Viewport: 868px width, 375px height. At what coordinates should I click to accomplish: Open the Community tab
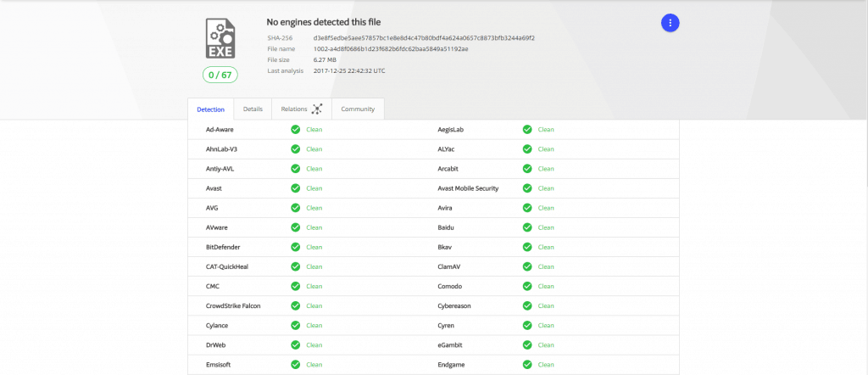pyautogui.click(x=358, y=109)
